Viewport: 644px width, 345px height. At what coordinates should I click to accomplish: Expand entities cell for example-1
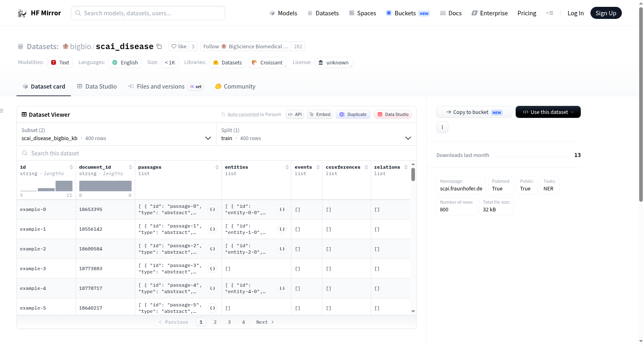(x=282, y=229)
